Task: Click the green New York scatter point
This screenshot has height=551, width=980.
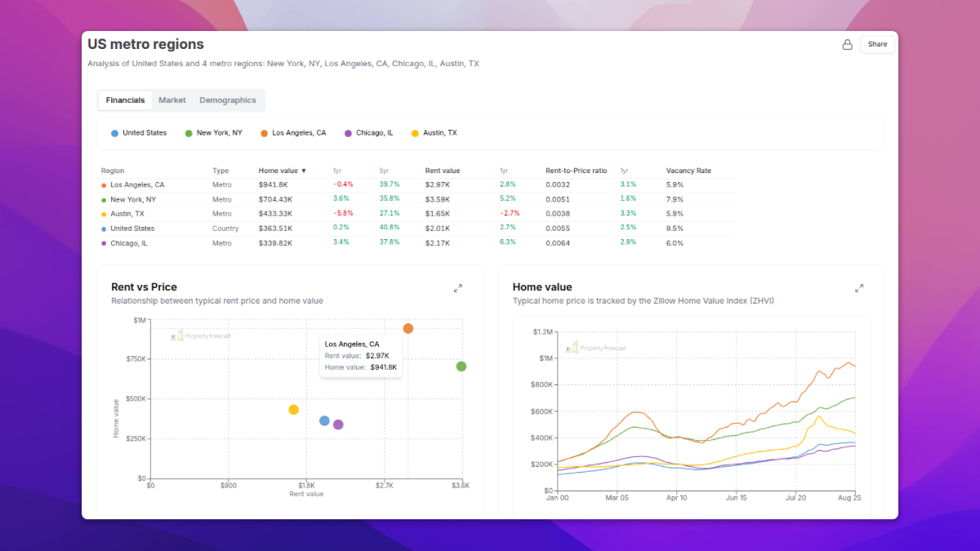Action: (461, 367)
